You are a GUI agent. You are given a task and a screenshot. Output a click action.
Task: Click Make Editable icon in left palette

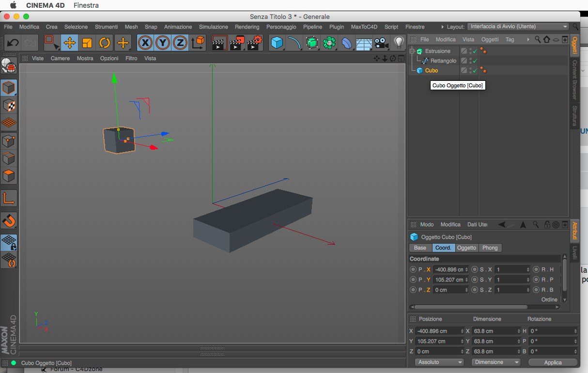click(x=9, y=66)
